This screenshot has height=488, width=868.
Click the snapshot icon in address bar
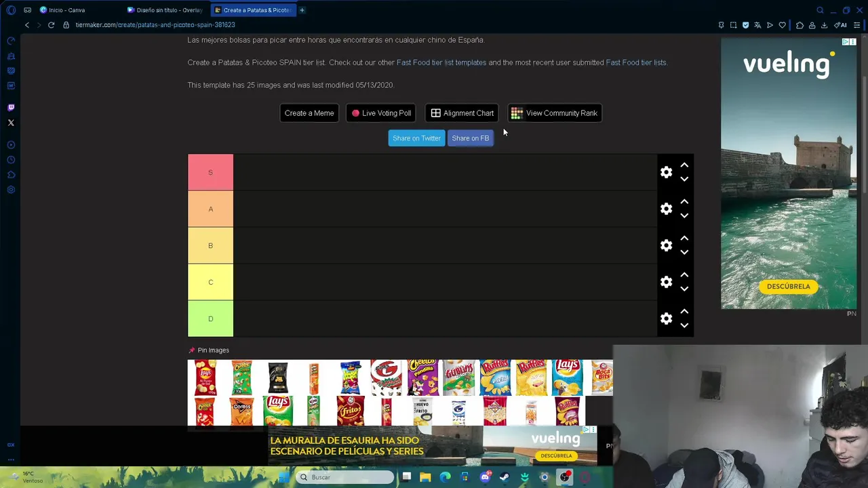[733, 25]
